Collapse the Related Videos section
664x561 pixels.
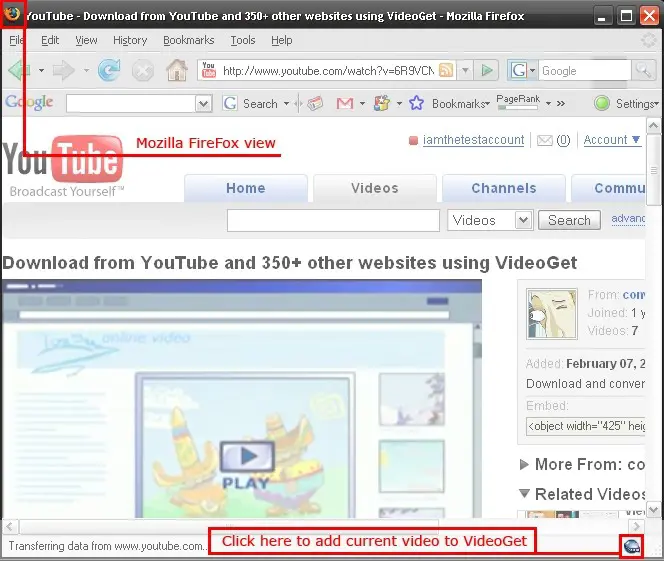coord(524,494)
